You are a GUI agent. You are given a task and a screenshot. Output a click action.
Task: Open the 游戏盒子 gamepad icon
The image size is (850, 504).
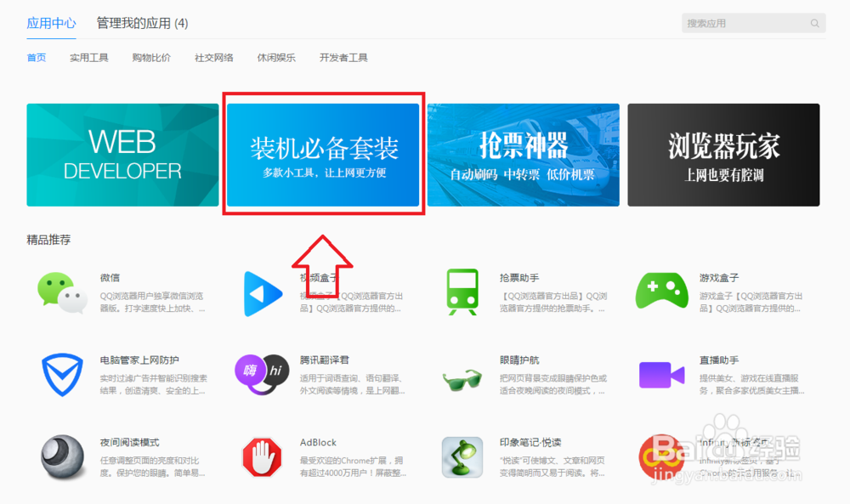tap(662, 292)
